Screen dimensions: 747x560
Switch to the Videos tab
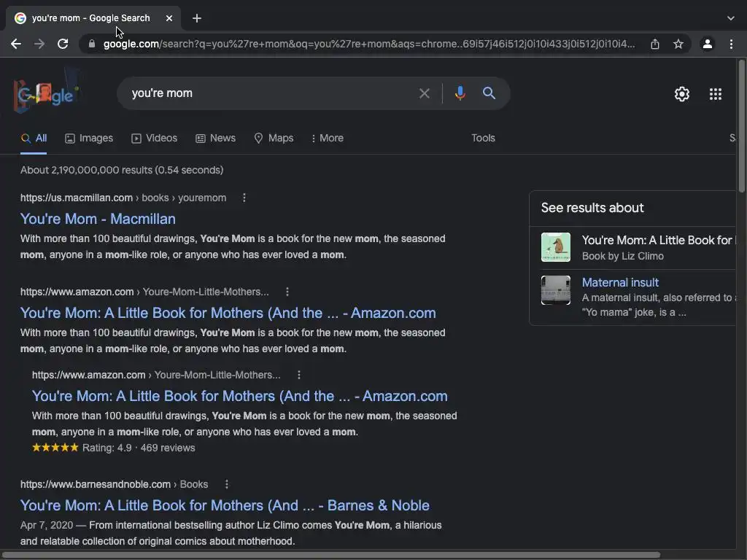click(155, 138)
